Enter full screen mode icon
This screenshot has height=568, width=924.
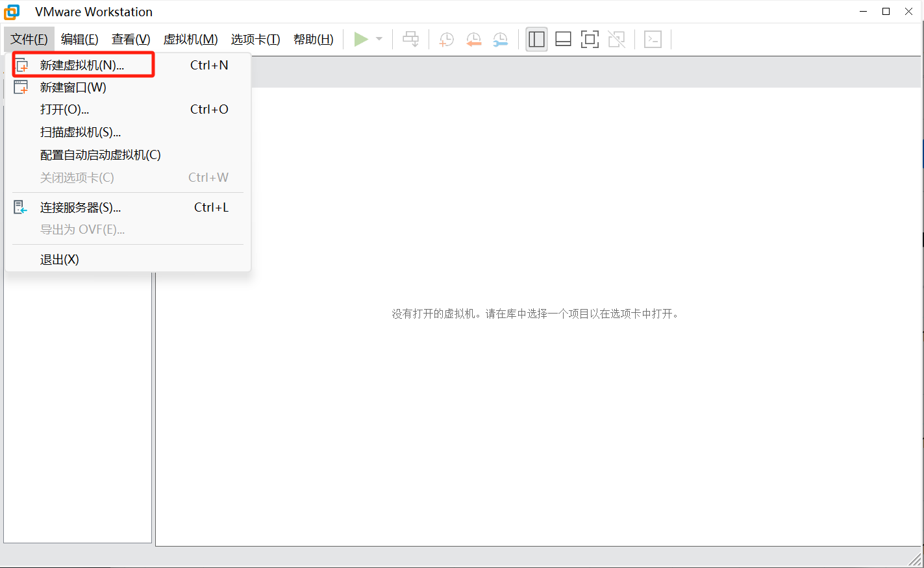coord(590,40)
